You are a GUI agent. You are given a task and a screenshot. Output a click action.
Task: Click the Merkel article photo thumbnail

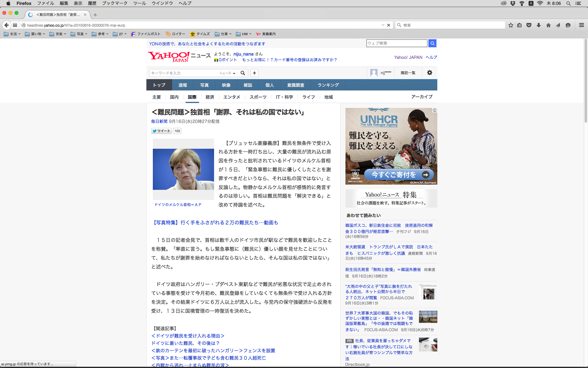(x=183, y=169)
